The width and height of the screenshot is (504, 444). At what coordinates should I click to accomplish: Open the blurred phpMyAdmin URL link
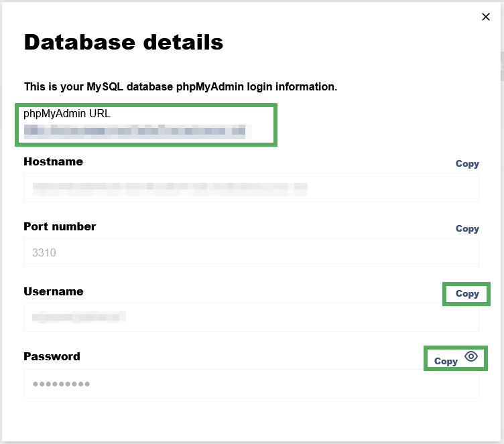point(135,131)
